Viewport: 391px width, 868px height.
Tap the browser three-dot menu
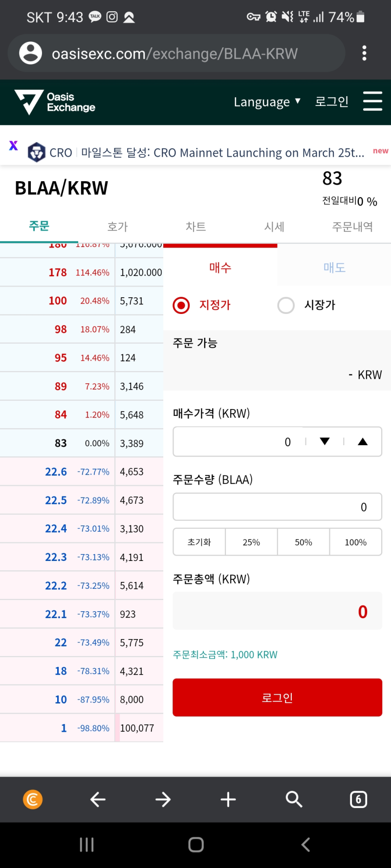(x=364, y=53)
